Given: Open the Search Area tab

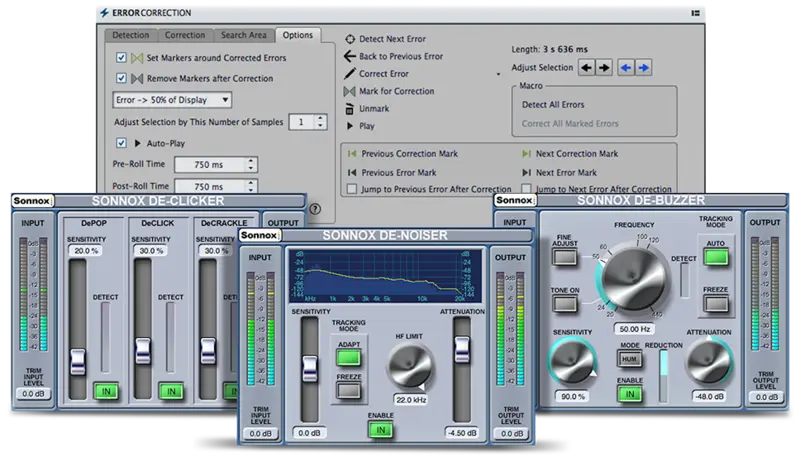Looking at the screenshot, I should click(245, 35).
